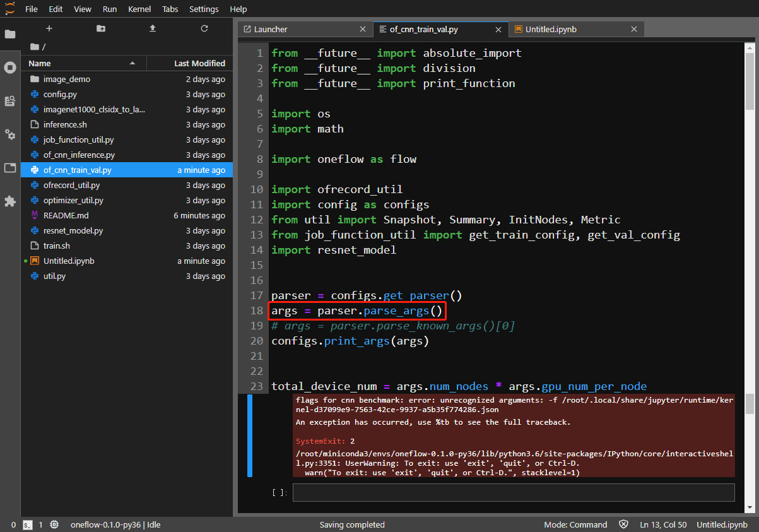
Task: Open the Kernel menu
Action: (139, 9)
